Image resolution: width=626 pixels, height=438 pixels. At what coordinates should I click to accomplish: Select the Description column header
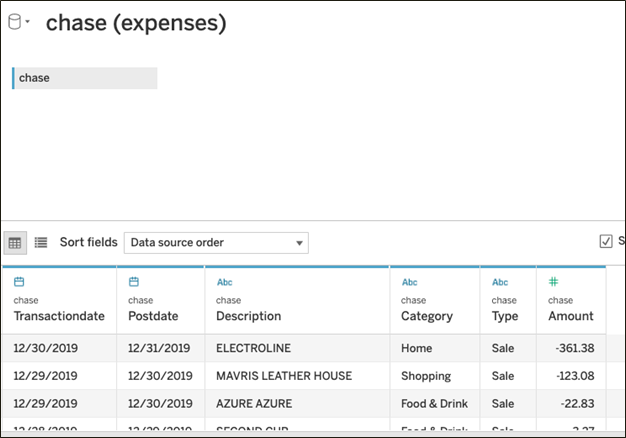tap(248, 316)
